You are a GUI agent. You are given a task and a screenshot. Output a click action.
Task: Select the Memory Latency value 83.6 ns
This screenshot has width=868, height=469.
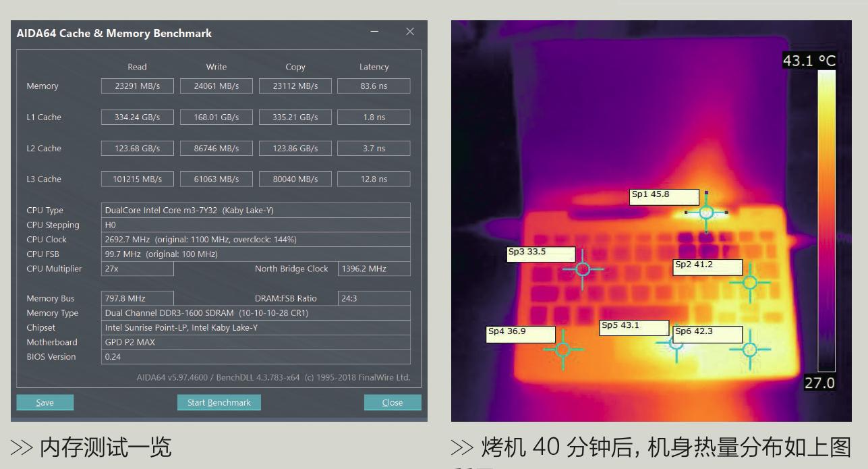tap(374, 86)
